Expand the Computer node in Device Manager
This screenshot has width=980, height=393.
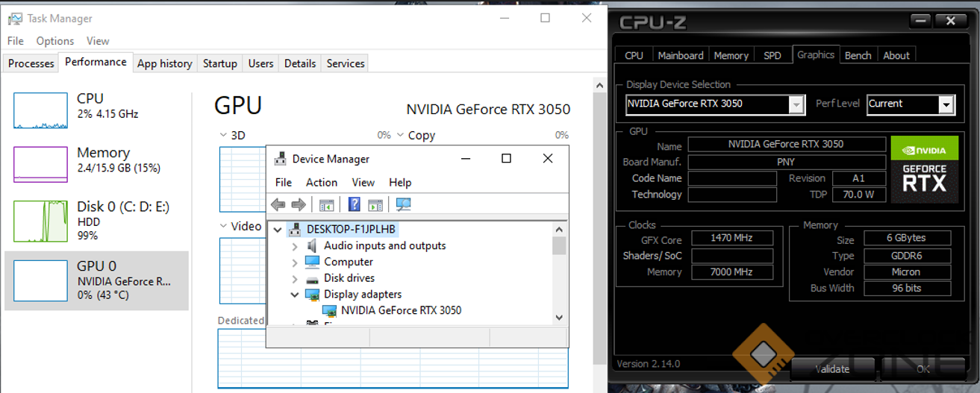(x=294, y=262)
